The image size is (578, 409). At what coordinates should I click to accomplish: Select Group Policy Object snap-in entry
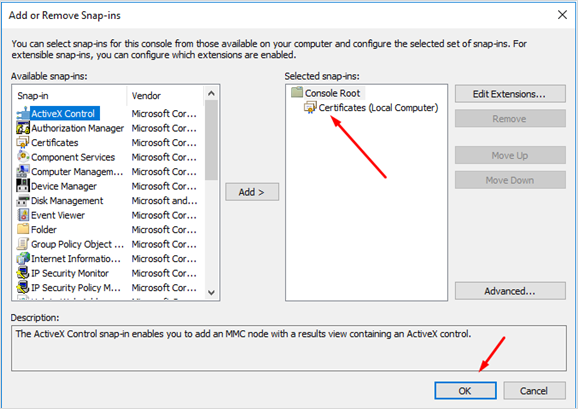(x=70, y=244)
